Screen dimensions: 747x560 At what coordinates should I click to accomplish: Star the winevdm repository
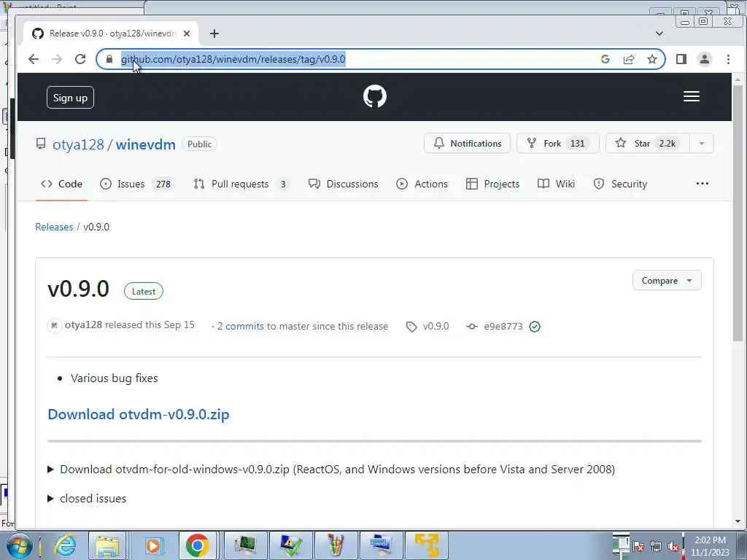point(648,144)
